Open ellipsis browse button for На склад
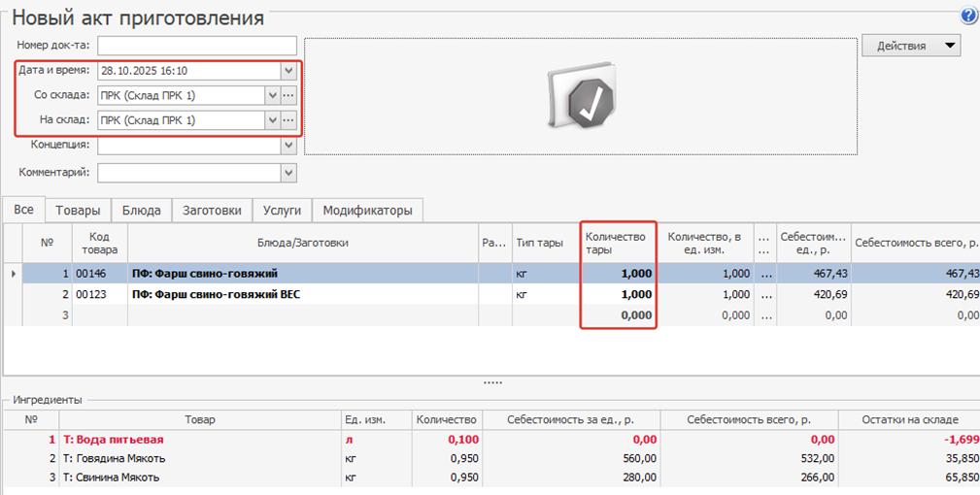Screen dimensions: 980x495 point(287,120)
